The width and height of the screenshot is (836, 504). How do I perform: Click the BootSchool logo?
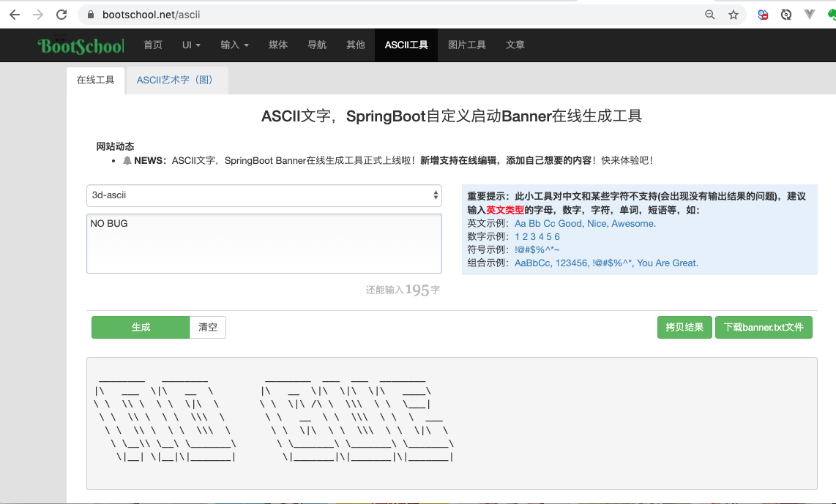(x=81, y=46)
